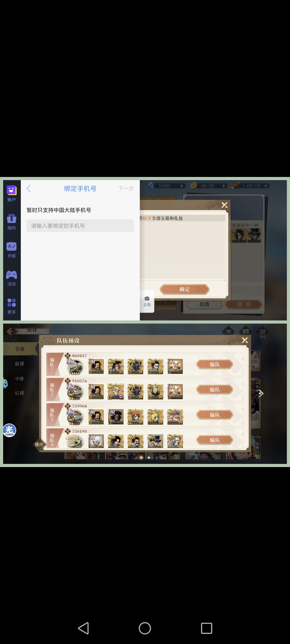Open the 排序 sort diamond

tap(39, 445)
